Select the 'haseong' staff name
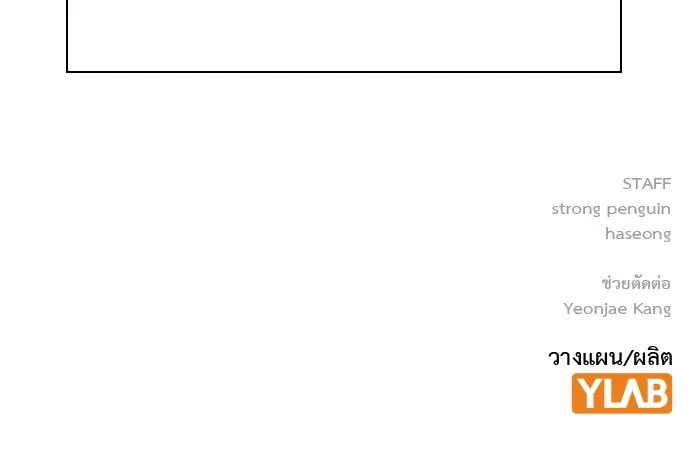This screenshot has height=475, width=690. tap(638, 234)
